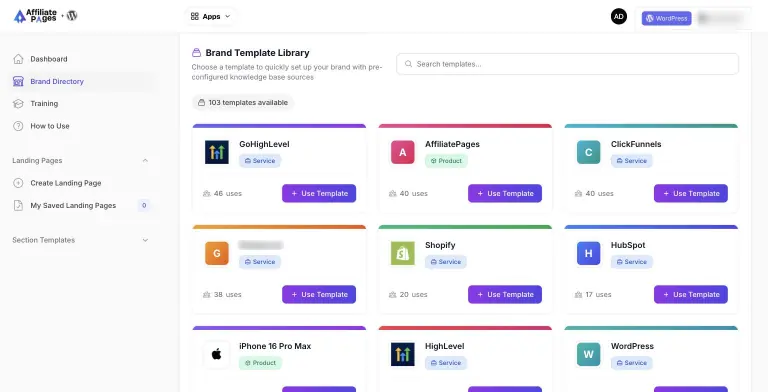Click the ClickFunnels C icon
The width and height of the screenshot is (768, 392).
point(589,152)
